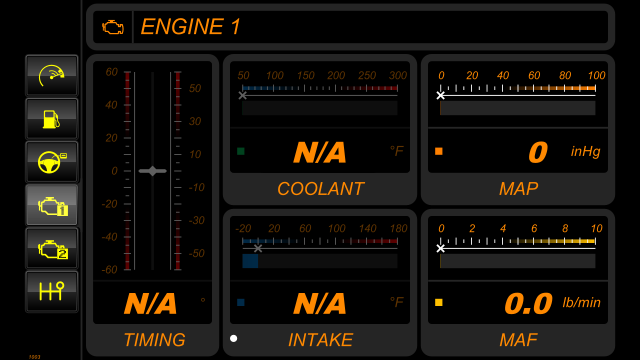Toggle the green COOLANT indicator square
The height and width of the screenshot is (360, 640).
[x=241, y=151]
